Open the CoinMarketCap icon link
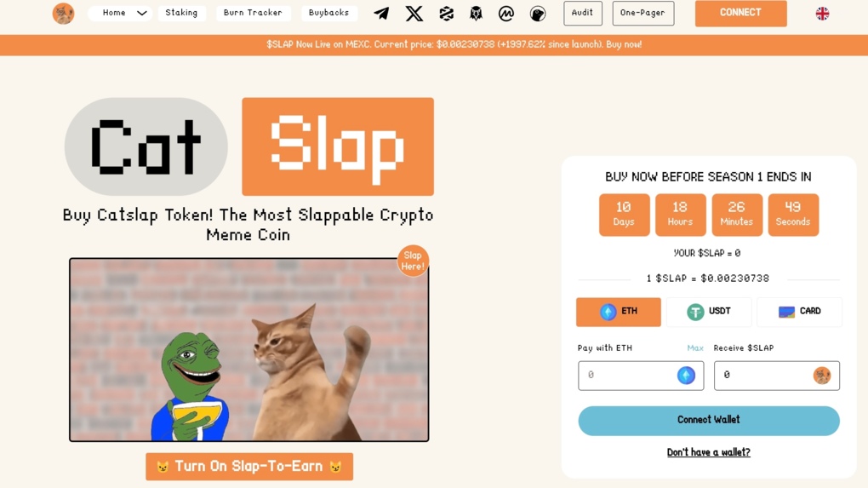The width and height of the screenshot is (868, 488). pyautogui.click(x=506, y=14)
